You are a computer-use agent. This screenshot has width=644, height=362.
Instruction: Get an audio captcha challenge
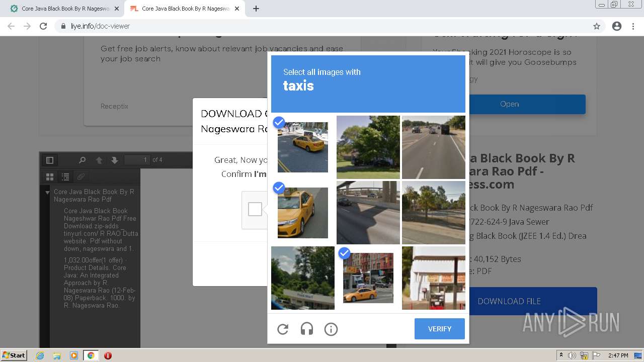point(307,329)
